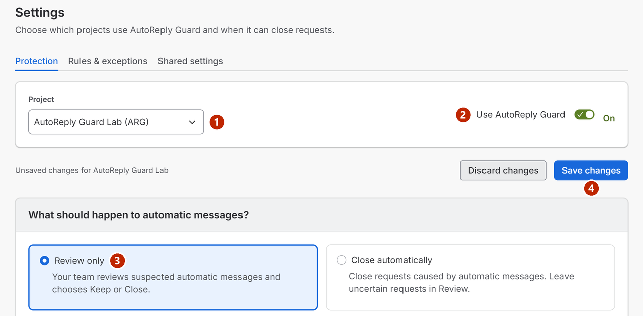
Task: Click 'Unsaved changes for AutoReply Guard Lab' text
Action: coord(92,170)
